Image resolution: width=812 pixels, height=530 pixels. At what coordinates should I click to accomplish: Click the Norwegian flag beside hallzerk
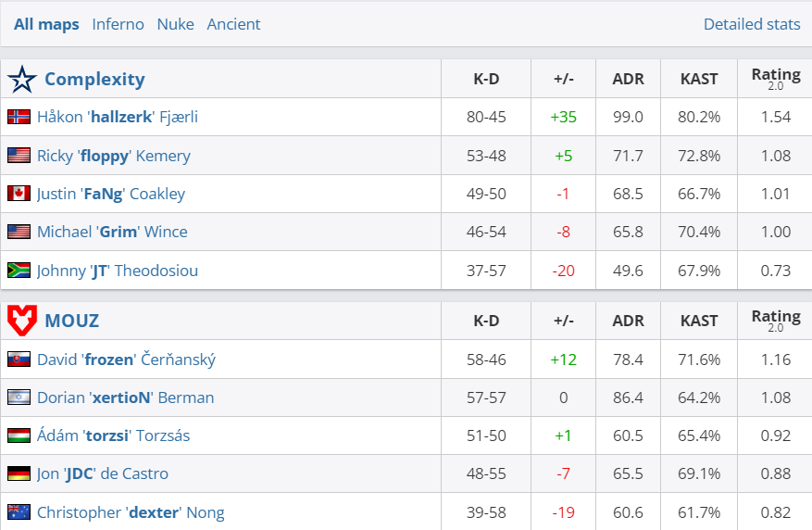pos(19,117)
